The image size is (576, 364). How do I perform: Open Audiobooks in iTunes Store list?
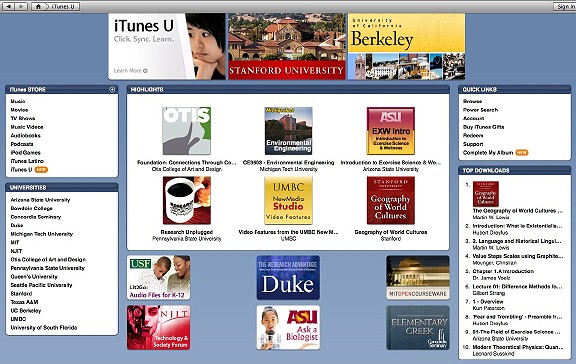click(x=25, y=135)
